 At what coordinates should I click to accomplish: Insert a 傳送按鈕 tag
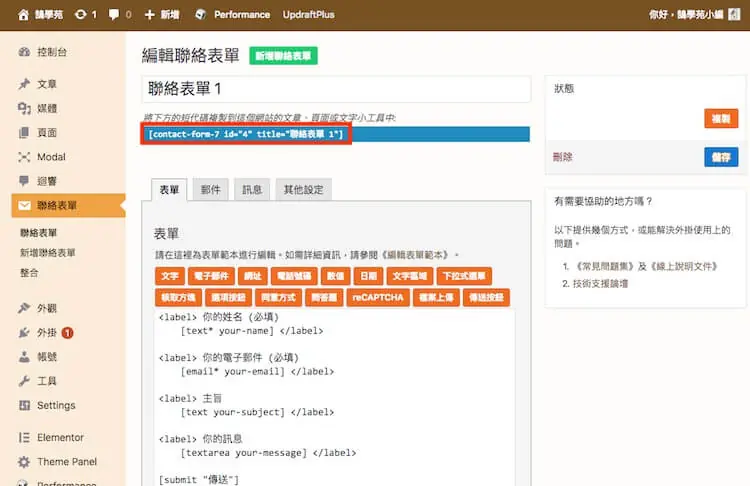click(x=486, y=298)
